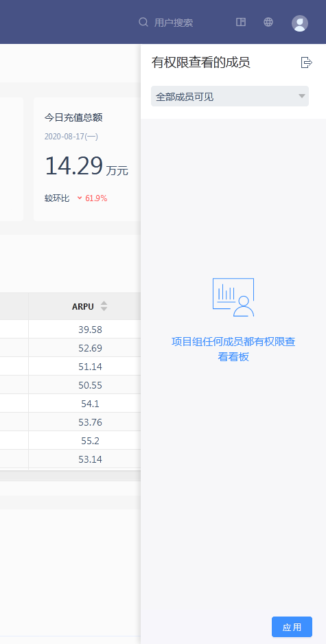
Task: Click the 61.9% comparison indicator
Action: tap(92, 198)
